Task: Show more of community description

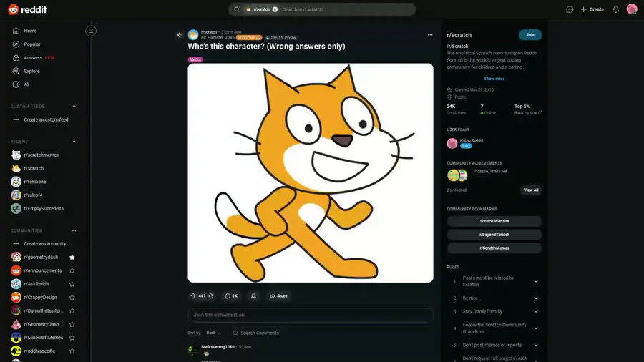Action: point(494,79)
